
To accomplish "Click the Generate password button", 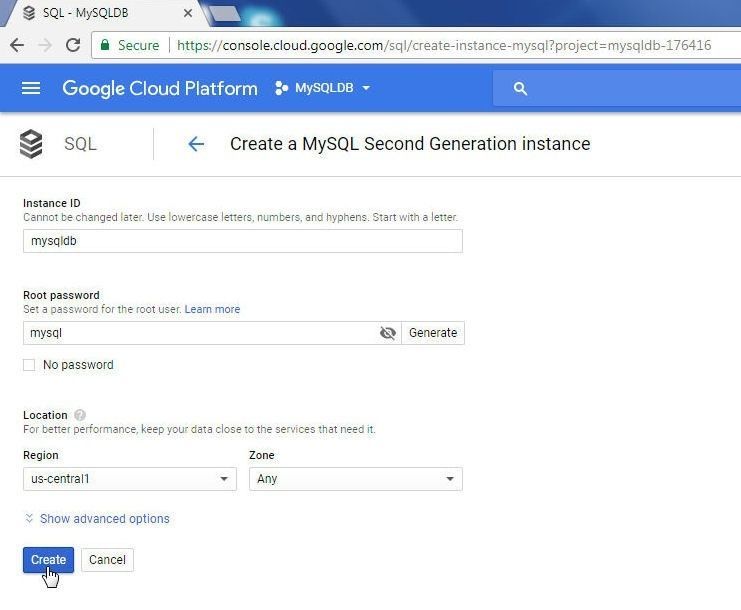I will click(x=433, y=333).
